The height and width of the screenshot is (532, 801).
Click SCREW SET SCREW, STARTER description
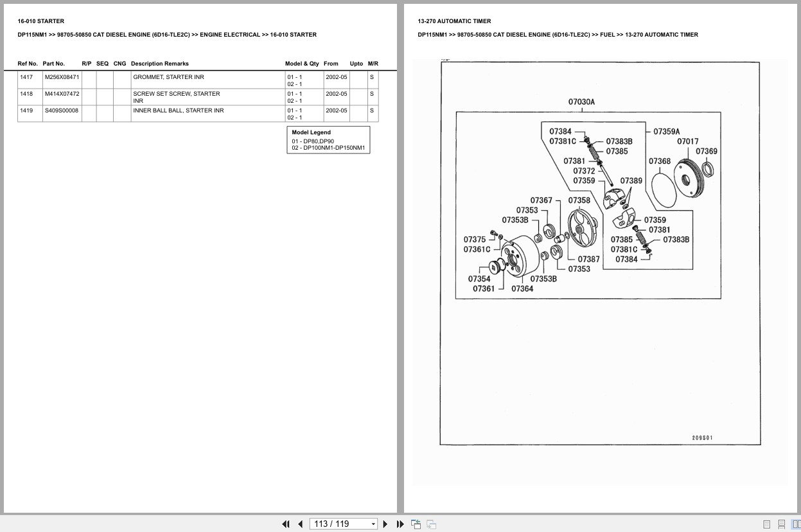[x=177, y=94]
